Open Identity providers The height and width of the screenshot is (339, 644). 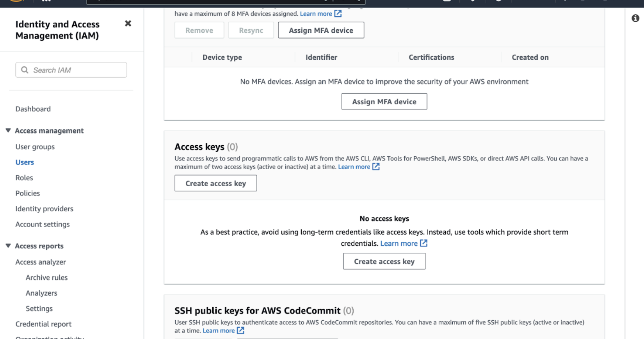pos(44,209)
